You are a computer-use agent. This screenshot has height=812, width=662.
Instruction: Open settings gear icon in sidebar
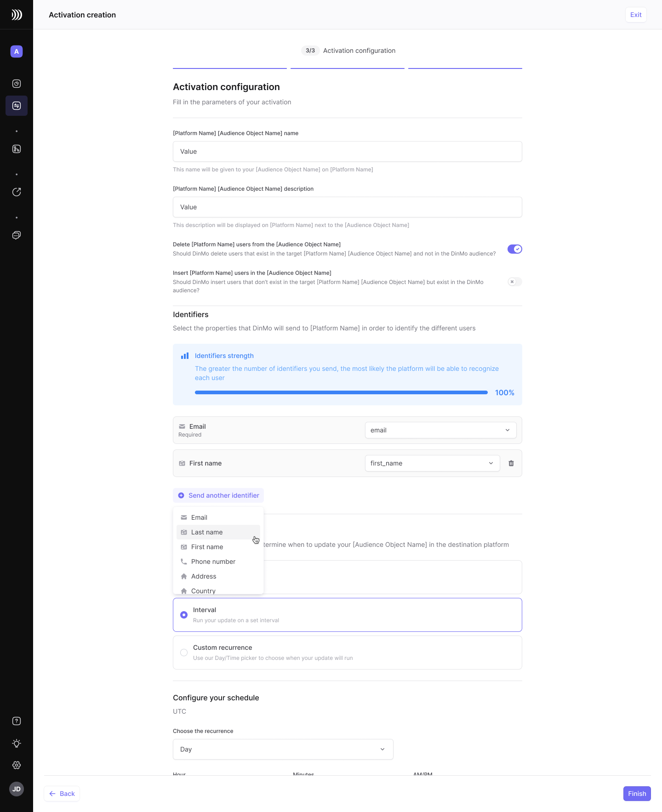point(17,765)
